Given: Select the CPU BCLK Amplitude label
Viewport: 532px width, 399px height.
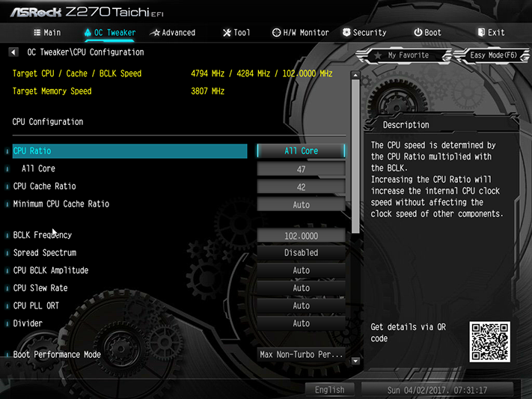Looking at the screenshot, I should [x=51, y=270].
